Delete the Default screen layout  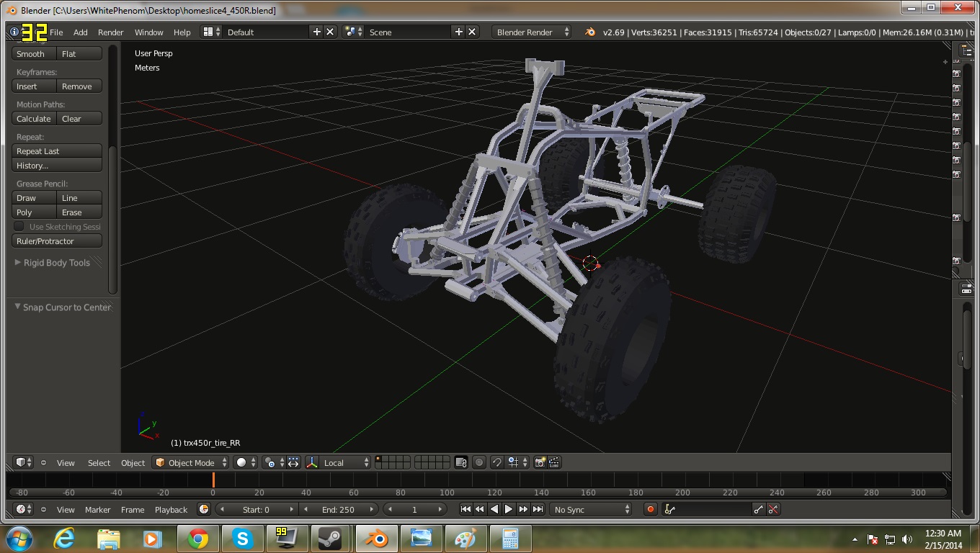pos(330,32)
